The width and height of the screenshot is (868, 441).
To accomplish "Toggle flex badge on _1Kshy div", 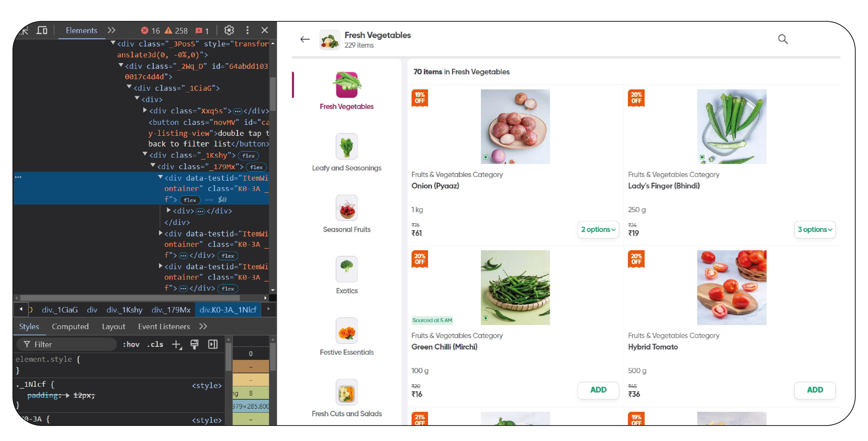I will [248, 156].
